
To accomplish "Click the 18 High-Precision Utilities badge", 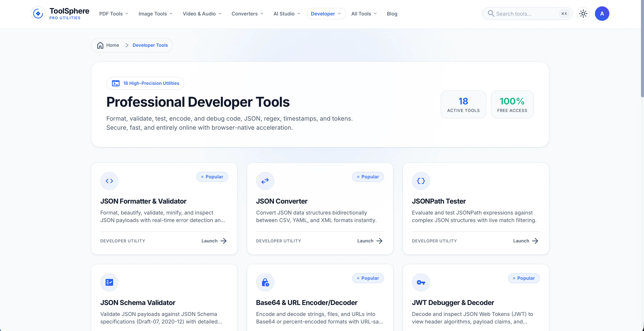I will click(145, 83).
